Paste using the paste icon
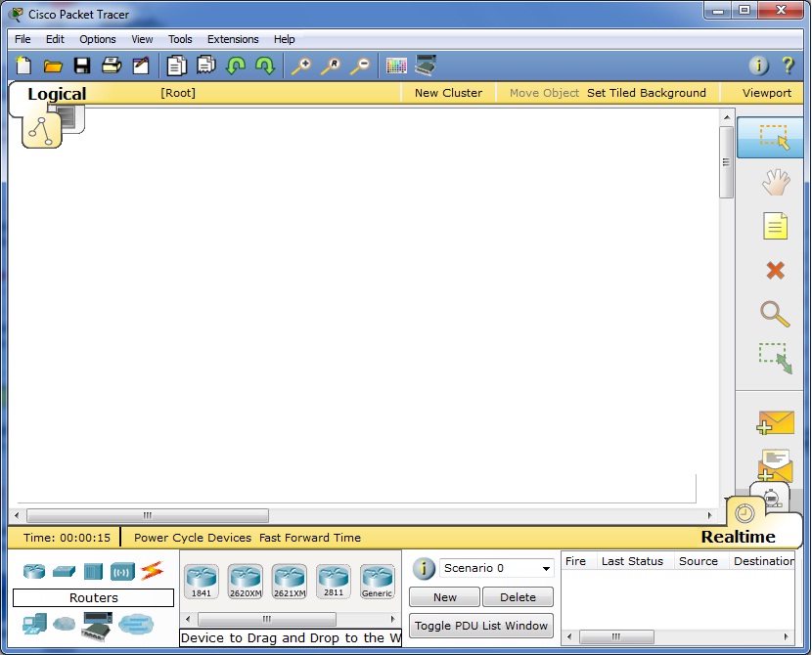The width and height of the screenshot is (812, 655). pyautogui.click(x=206, y=65)
